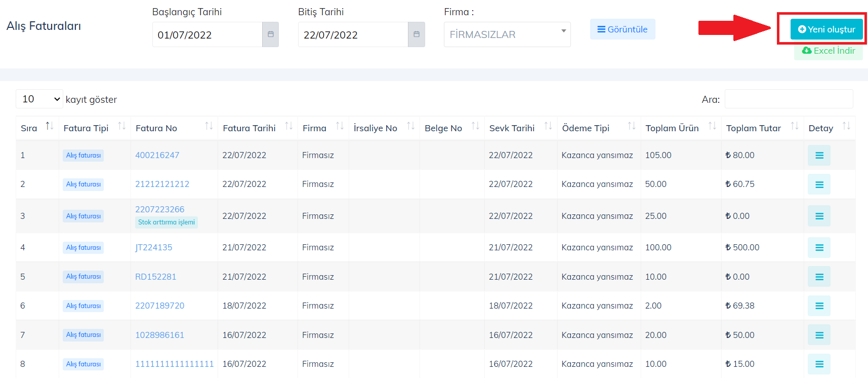Screen dimensions: 868x378
Task: Open invoice link 1111111111111111
Action: (x=174, y=364)
